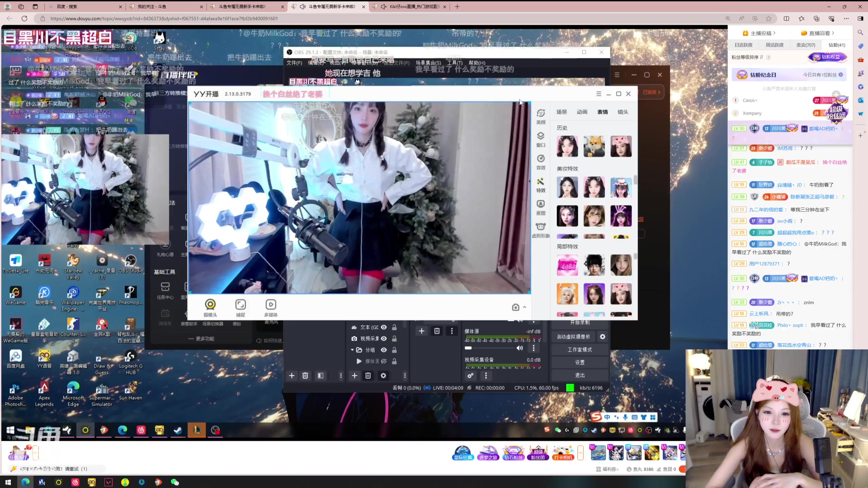The width and height of the screenshot is (868, 488).
Task: Click the 摄像头 camera source icon in YY开播
Action: tap(210, 308)
